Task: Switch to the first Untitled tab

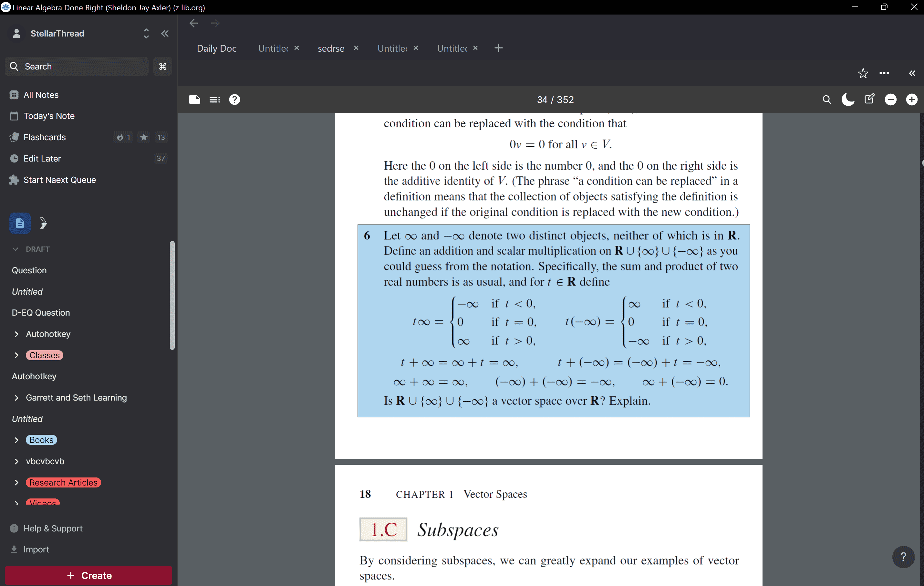Action: (x=273, y=48)
